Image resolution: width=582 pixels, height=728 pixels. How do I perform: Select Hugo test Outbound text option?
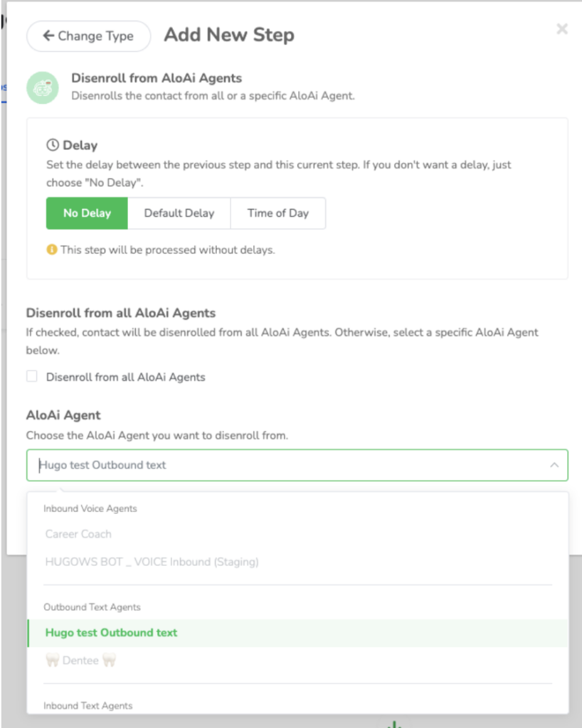click(297, 633)
